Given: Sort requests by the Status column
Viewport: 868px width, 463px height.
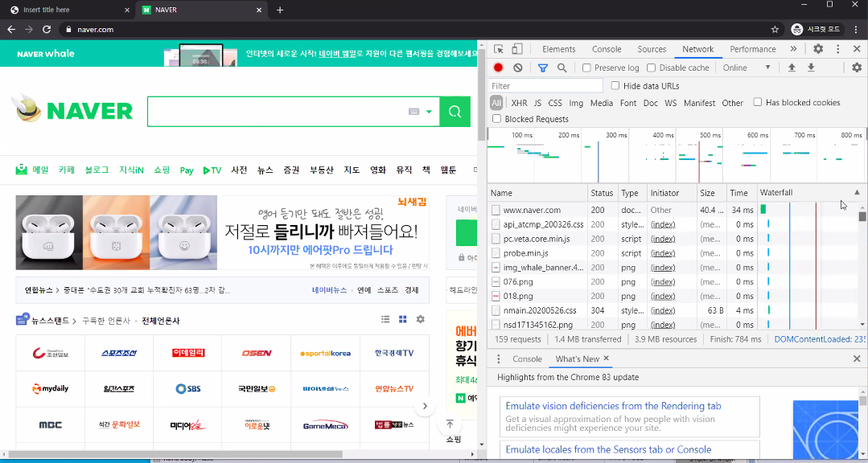Looking at the screenshot, I should 603,192.
